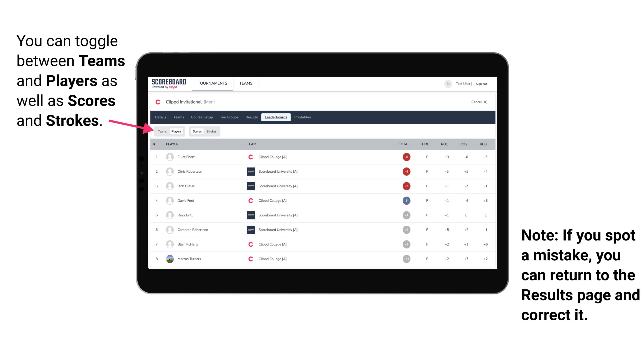
Task: Select Players toggle button
Action: pyautogui.click(x=177, y=131)
